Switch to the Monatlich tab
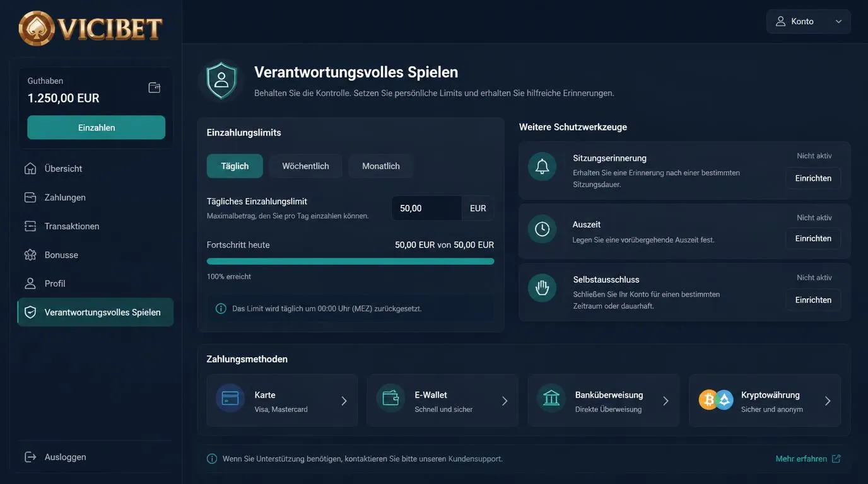868x484 pixels. point(381,166)
